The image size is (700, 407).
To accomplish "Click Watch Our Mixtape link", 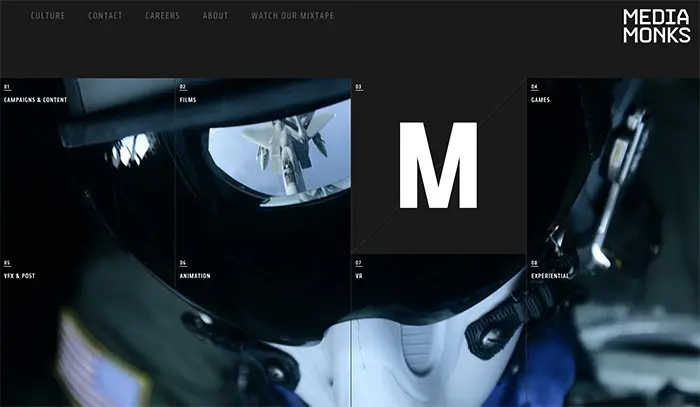I will [x=292, y=16].
